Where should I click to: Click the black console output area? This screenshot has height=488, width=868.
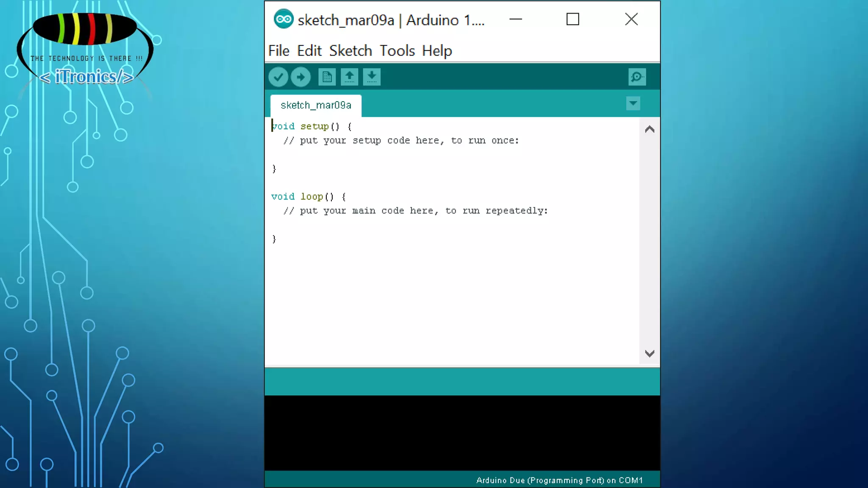coord(462,433)
